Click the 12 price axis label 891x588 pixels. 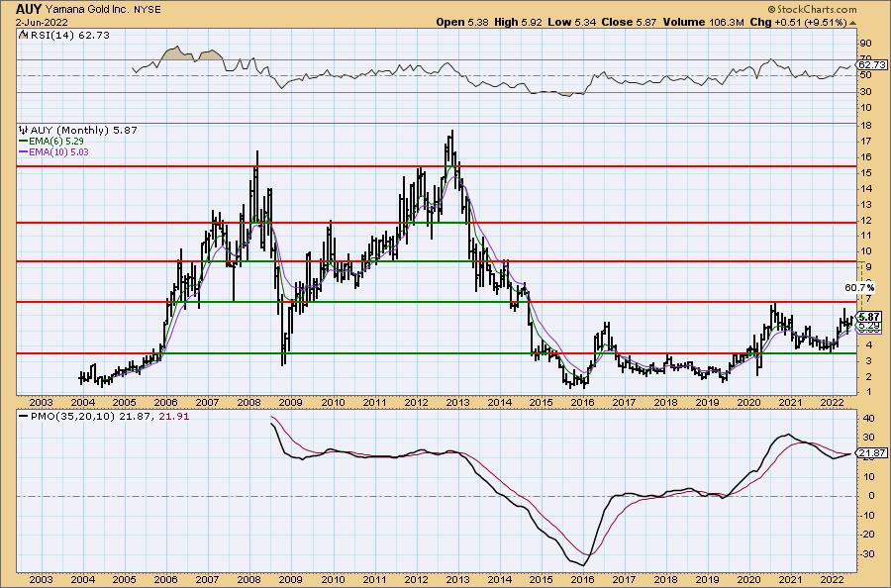[866, 220]
